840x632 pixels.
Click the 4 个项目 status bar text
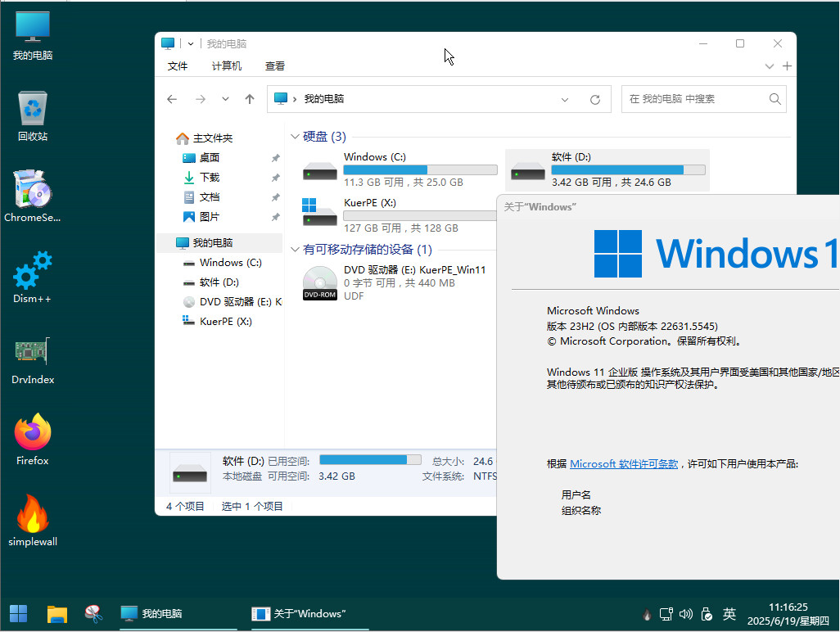pyautogui.click(x=185, y=507)
